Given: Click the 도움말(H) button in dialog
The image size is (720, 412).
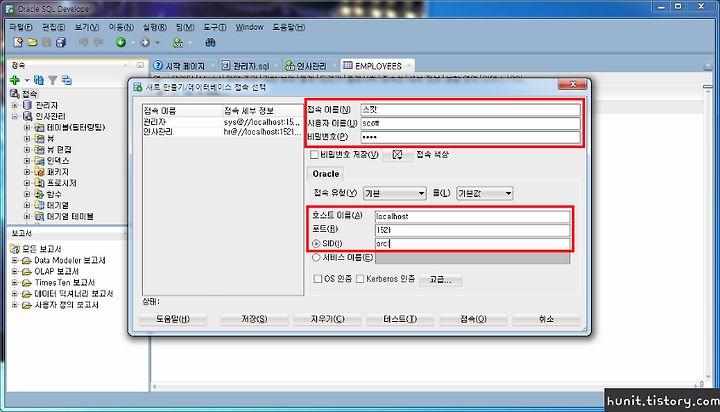Looking at the screenshot, I should 173,319.
